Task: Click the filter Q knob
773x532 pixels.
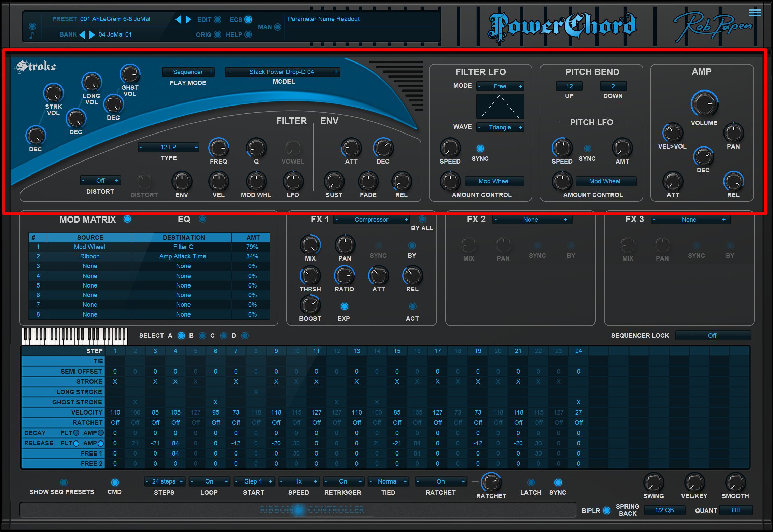Action: coord(256,148)
